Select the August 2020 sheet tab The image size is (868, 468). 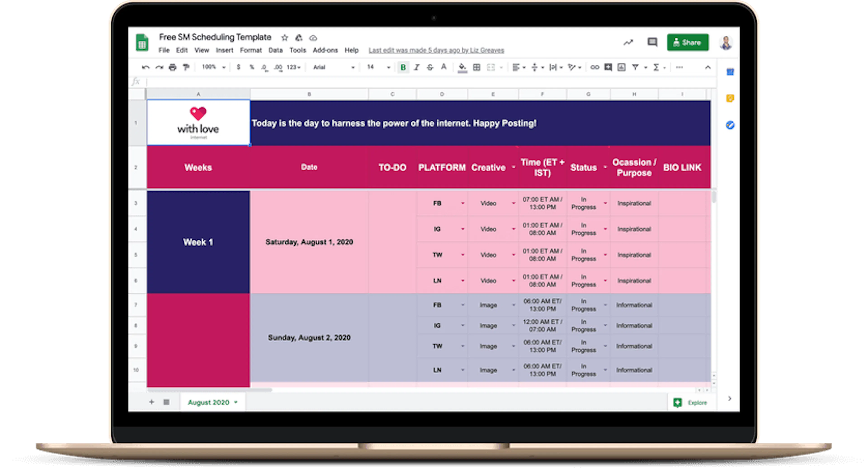tap(209, 402)
